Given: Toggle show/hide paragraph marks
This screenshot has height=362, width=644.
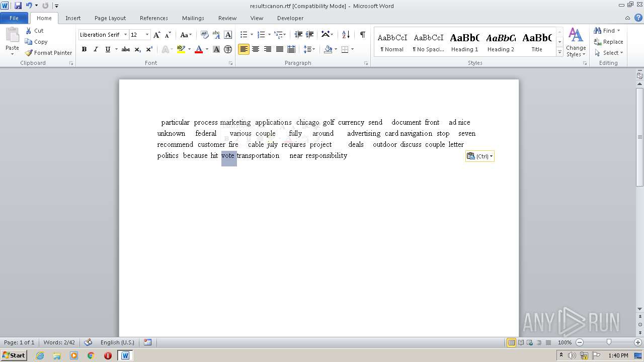Looking at the screenshot, I should tap(362, 35).
